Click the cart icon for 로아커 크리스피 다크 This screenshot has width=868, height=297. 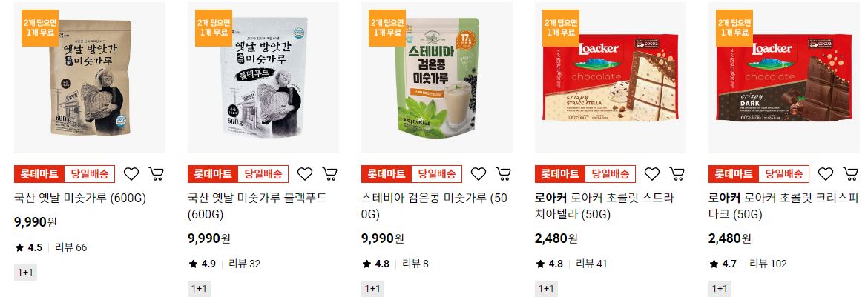point(850,174)
